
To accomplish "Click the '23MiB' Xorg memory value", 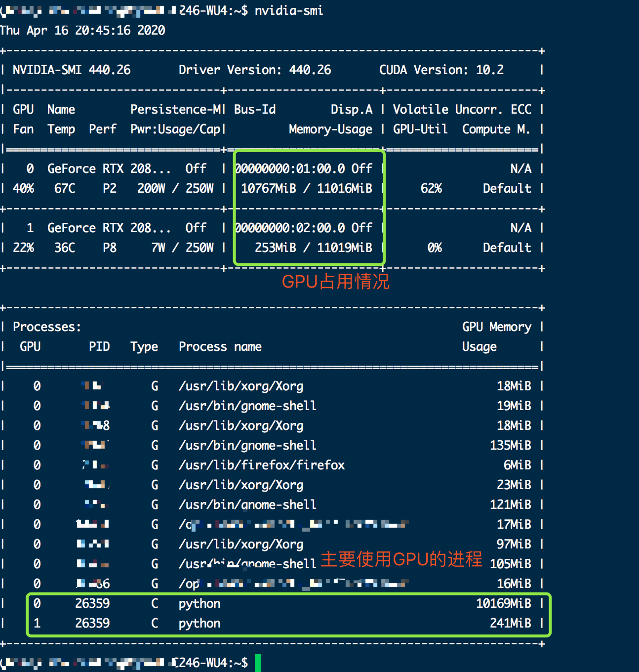I will tap(514, 485).
